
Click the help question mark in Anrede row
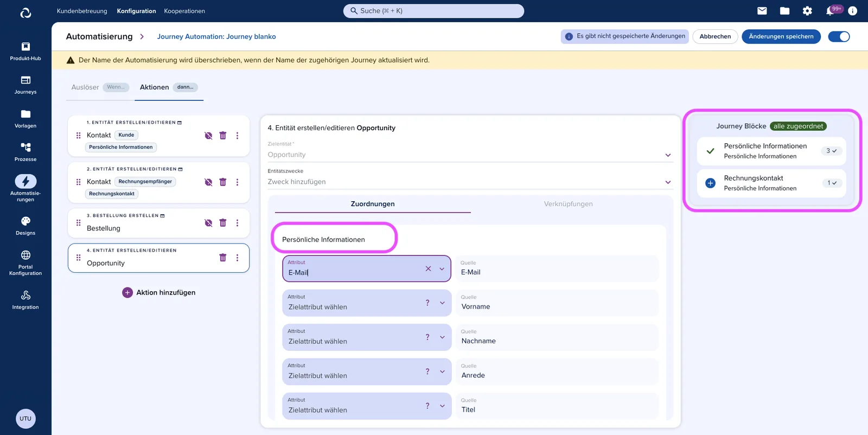427,372
